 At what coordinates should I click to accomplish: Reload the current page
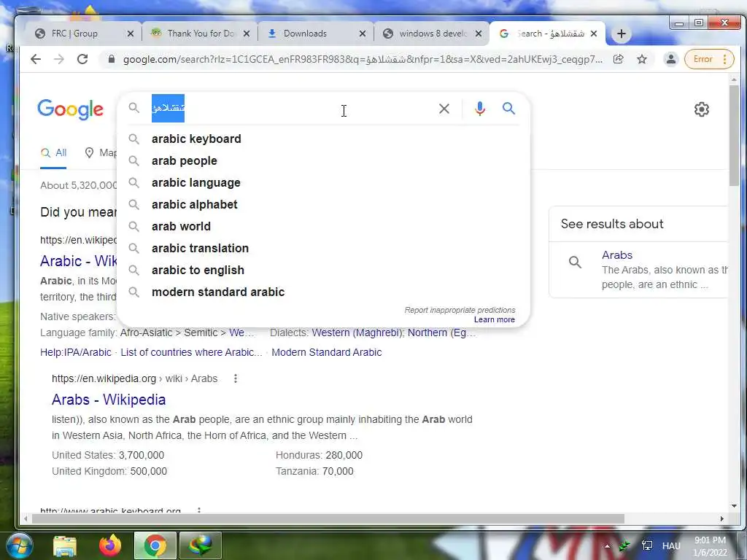pyautogui.click(x=82, y=59)
